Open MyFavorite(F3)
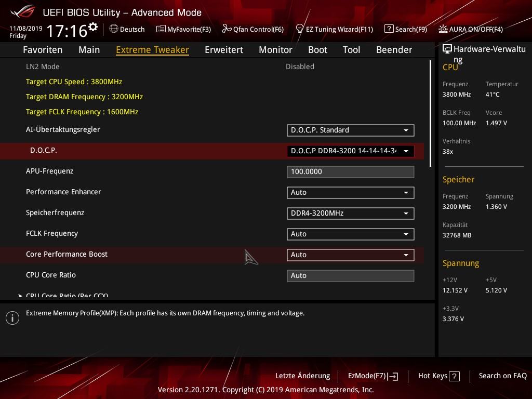This screenshot has height=399, width=532. click(x=183, y=29)
